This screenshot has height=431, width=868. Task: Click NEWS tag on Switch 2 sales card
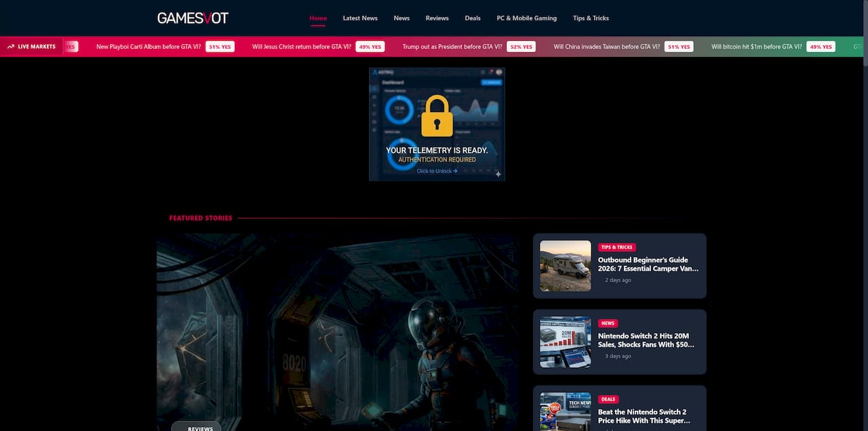pyautogui.click(x=608, y=323)
